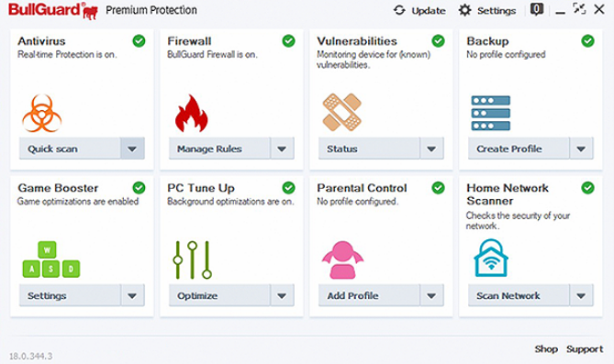Click the Antivirus biohazard icon

pyautogui.click(x=42, y=113)
